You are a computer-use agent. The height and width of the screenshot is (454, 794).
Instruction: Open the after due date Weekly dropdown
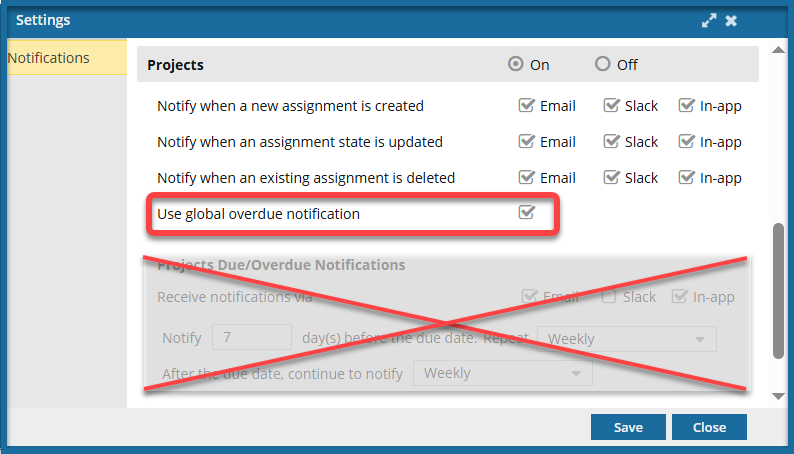tap(502, 373)
